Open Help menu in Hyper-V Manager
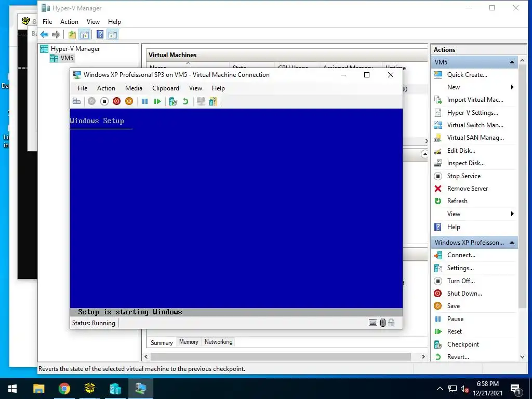 [114, 22]
